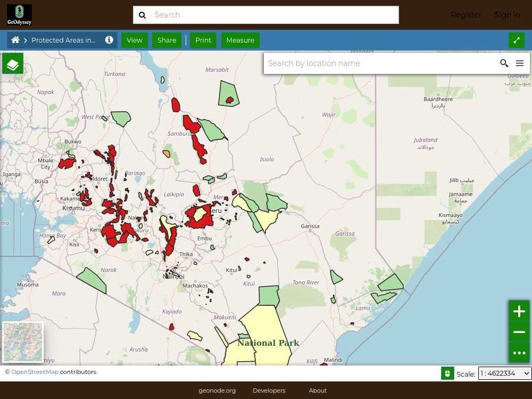Open more map options ellipsis
The width and height of the screenshot is (532, 399).
(519, 353)
